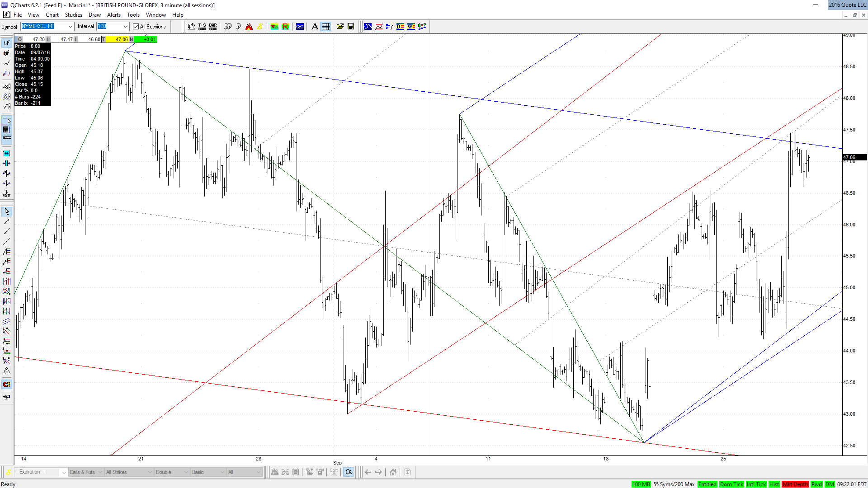This screenshot has width=868, height=488.
Task: Select the line chart style icon in left toolbar
Action: point(7,63)
